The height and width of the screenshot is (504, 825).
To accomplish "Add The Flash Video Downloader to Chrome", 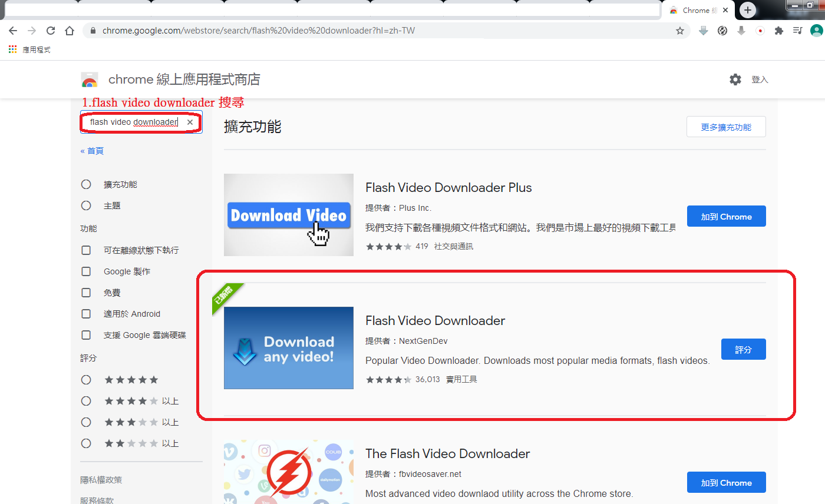I will coord(726,482).
